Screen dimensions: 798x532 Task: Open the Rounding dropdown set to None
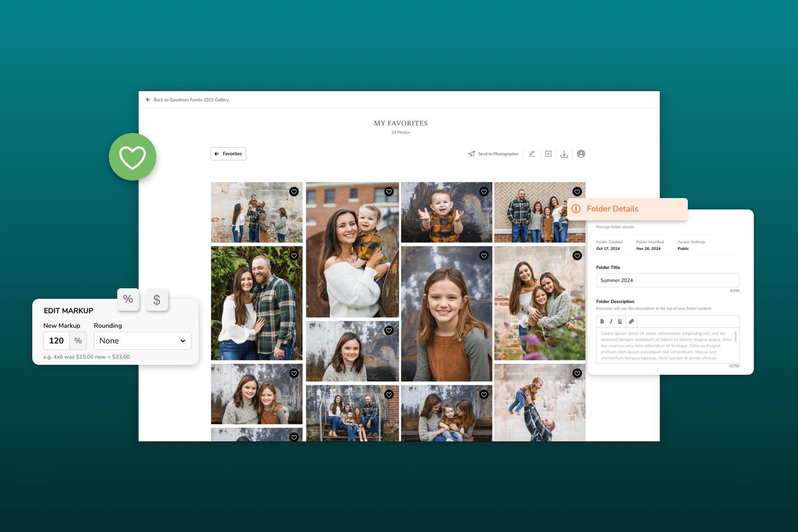point(142,341)
